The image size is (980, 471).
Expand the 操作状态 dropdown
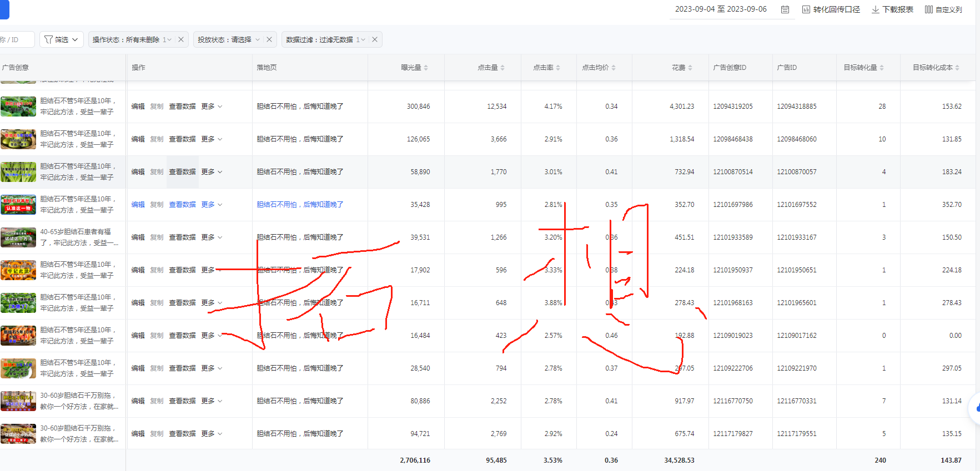(169, 39)
